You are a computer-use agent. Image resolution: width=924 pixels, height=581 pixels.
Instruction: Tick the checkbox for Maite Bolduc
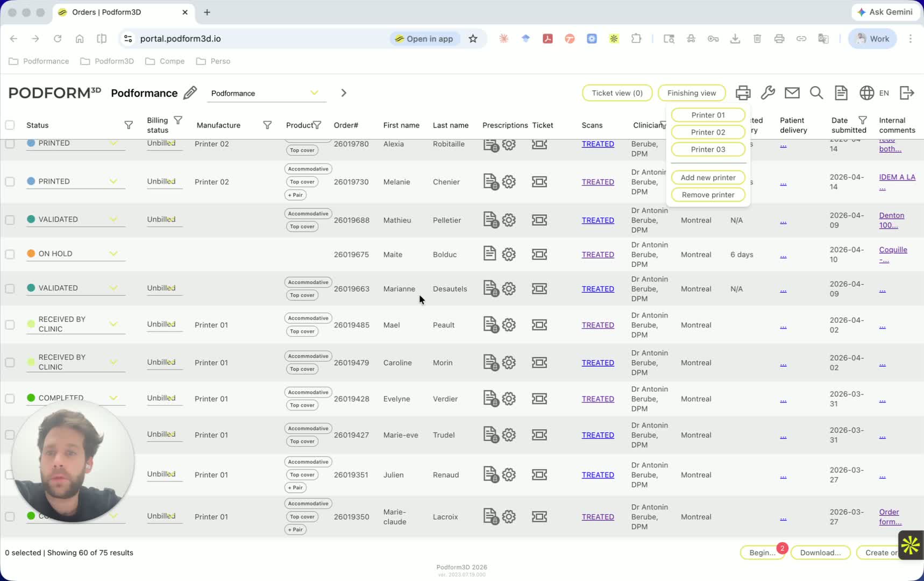[10, 254]
